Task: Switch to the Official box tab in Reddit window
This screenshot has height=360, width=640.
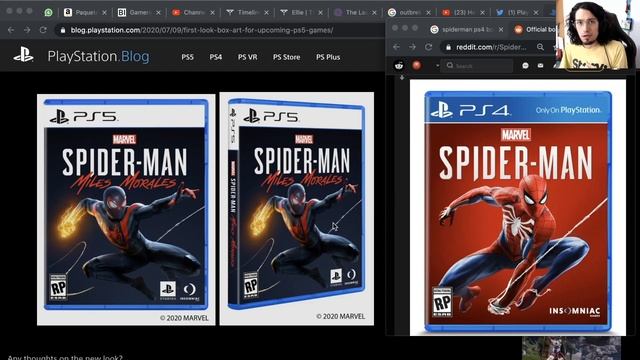Action: (535, 29)
